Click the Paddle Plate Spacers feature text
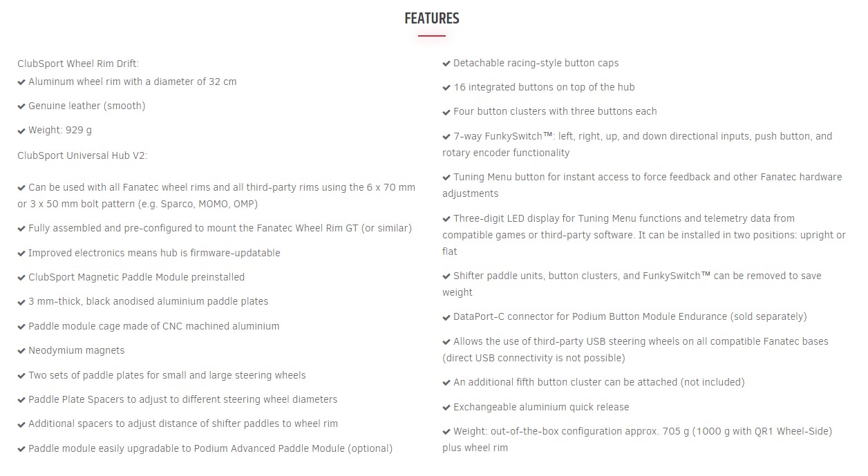 [183, 399]
